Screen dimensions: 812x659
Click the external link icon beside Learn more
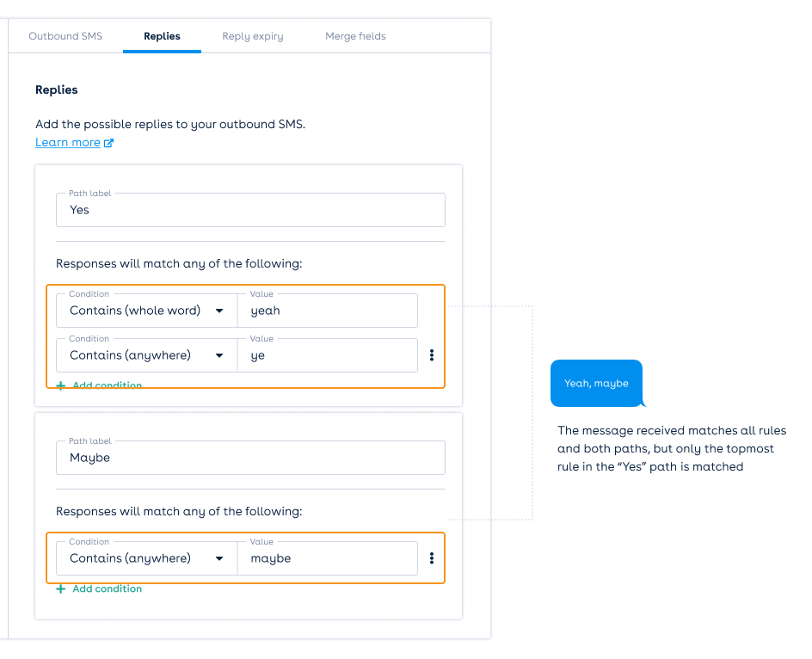(x=110, y=142)
